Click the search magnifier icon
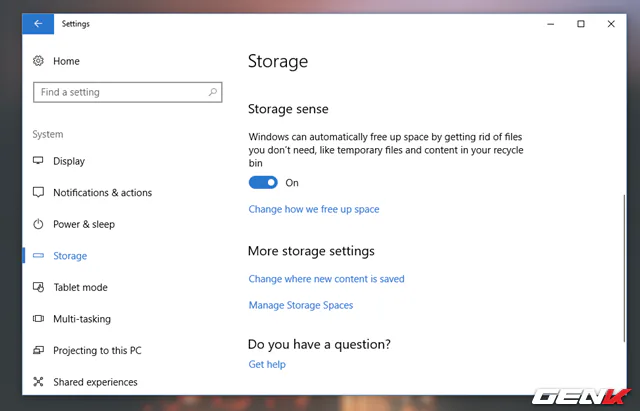 (213, 92)
